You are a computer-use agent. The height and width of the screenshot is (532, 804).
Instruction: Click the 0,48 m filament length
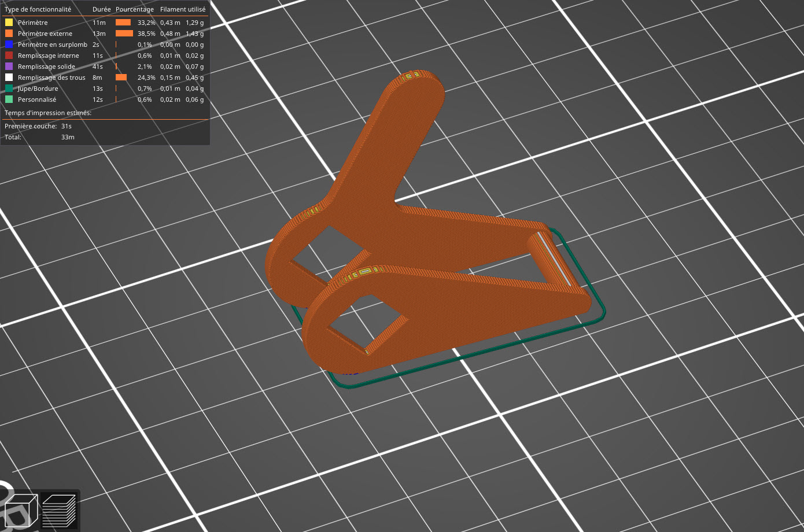[170, 34]
